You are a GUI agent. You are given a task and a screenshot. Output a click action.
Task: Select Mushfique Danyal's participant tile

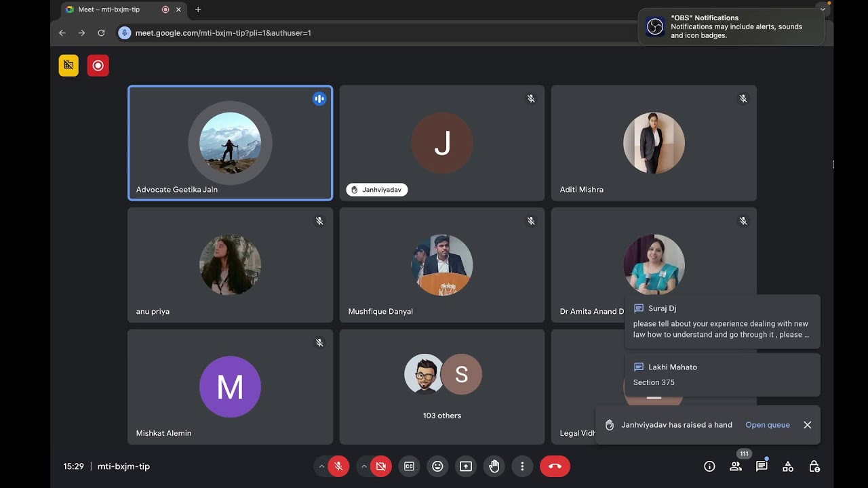point(442,265)
